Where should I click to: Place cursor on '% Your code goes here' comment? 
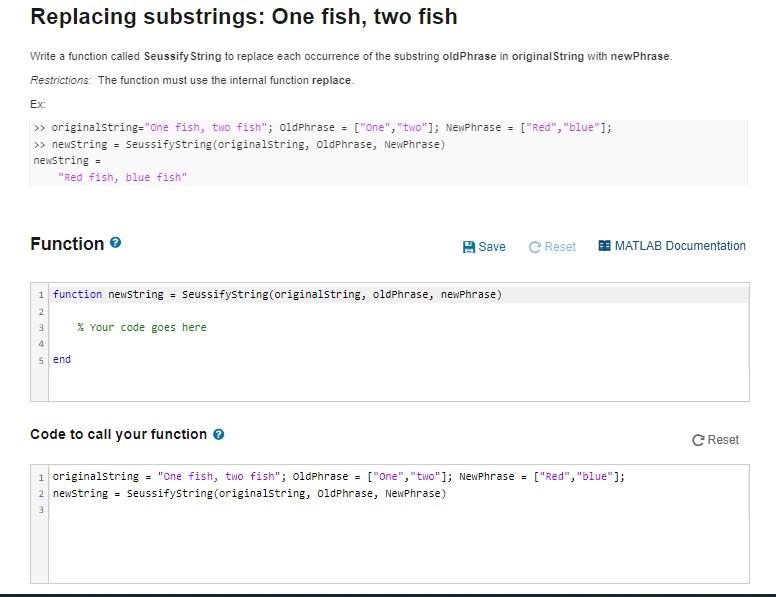click(x=142, y=327)
